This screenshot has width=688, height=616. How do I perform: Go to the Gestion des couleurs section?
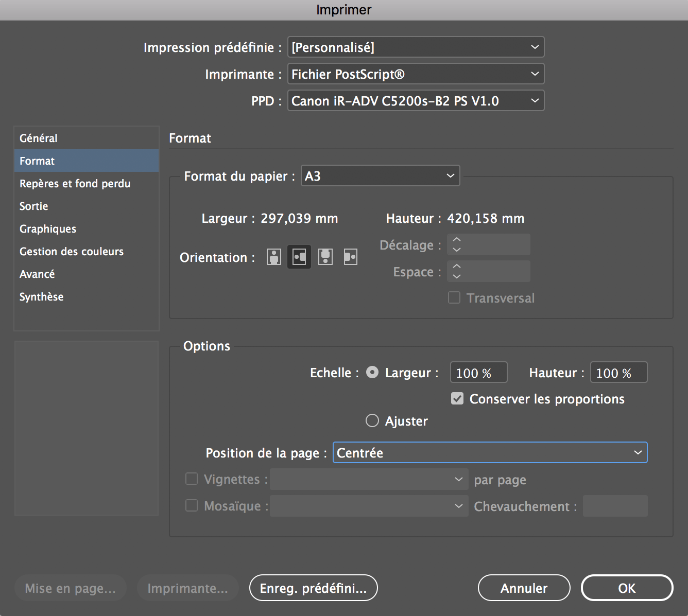(72, 252)
